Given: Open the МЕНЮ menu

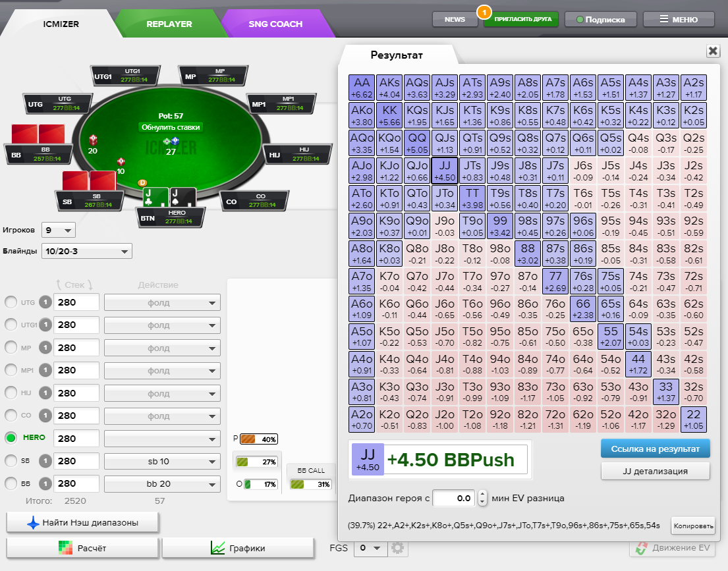Looking at the screenshot, I should pos(679,20).
